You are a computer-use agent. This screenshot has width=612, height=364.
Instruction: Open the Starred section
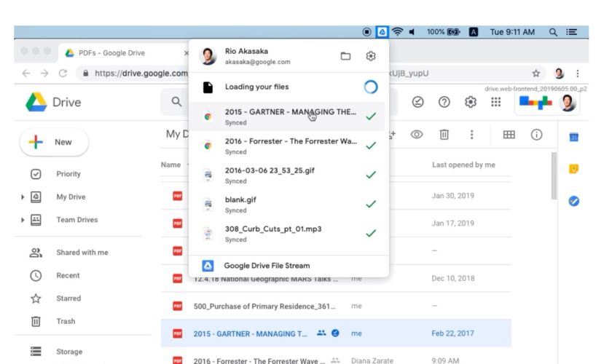pyautogui.click(x=68, y=298)
